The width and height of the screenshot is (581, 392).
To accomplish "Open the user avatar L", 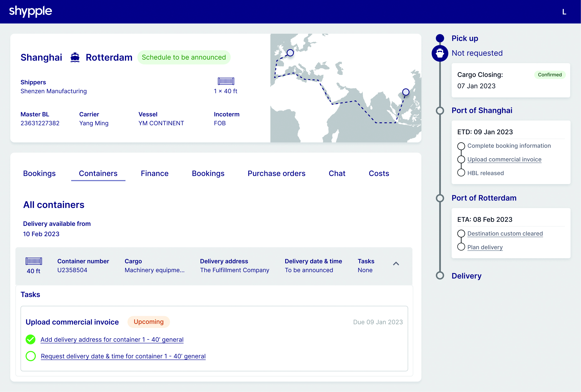I will (564, 12).
